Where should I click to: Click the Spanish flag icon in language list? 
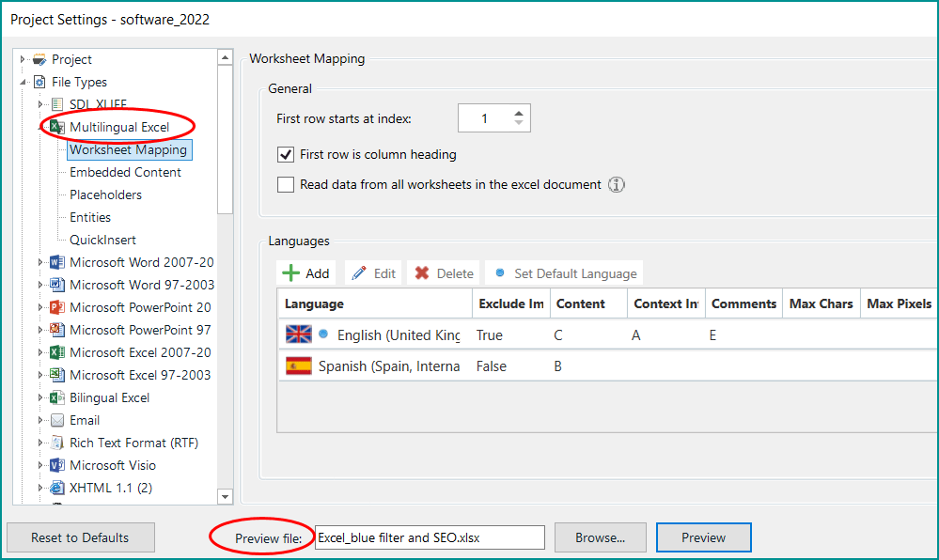pos(298,366)
